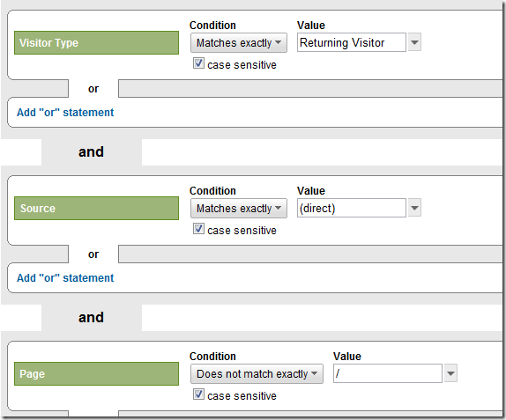Toggle case sensitive for Source
Viewport: 506px width, 420px height.
[198, 229]
